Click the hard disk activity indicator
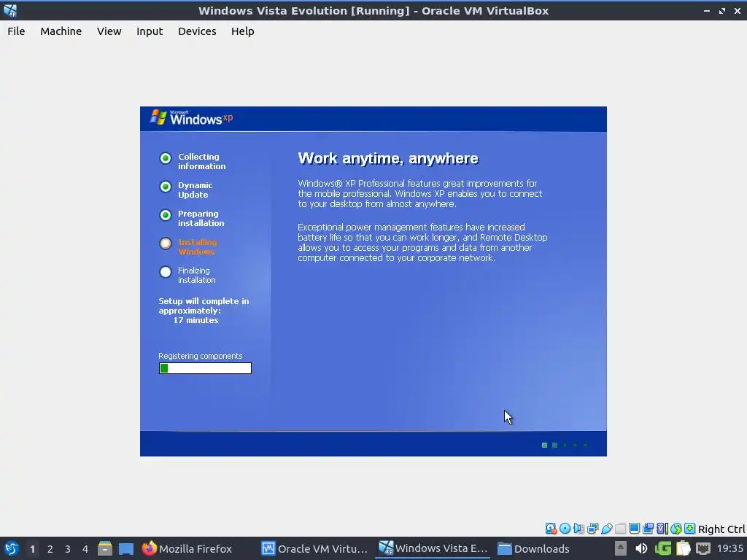The height and width of the screenshot is (560, 747). pyautogui.click(x=551, y=529)
